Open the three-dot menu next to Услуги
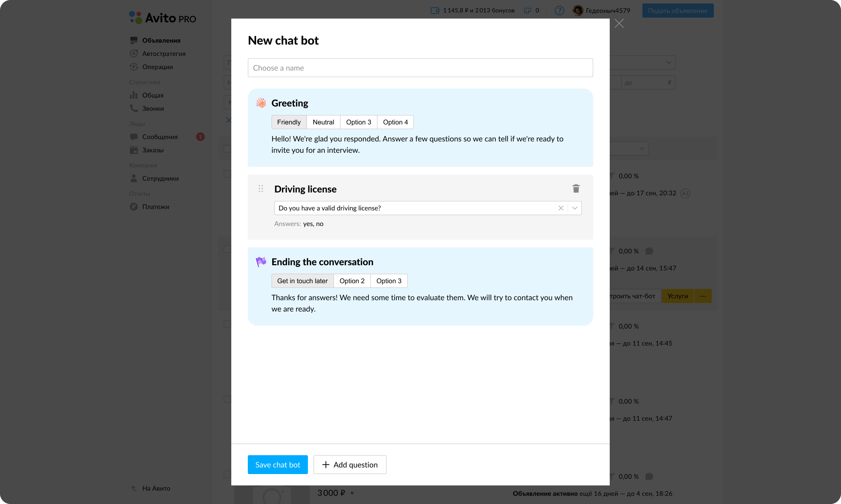This screenshot has height=504, width=841. point(703,296)
